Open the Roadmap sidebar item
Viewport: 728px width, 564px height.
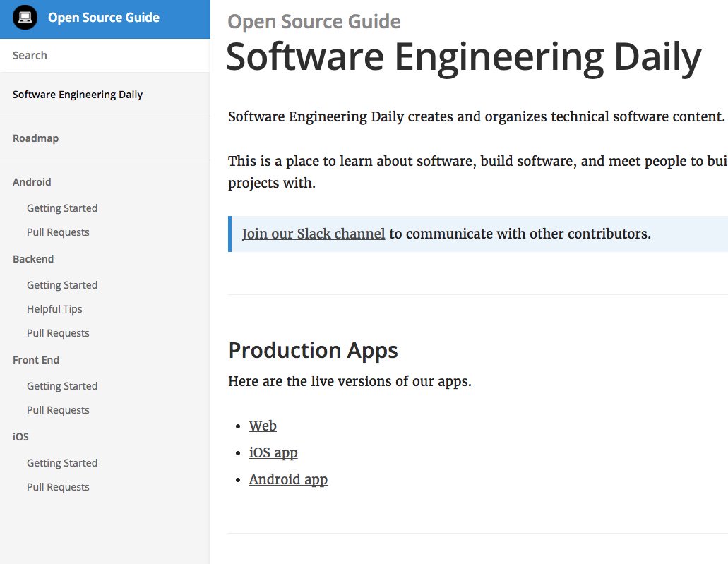pyautogui.click(x=36, y=138)
